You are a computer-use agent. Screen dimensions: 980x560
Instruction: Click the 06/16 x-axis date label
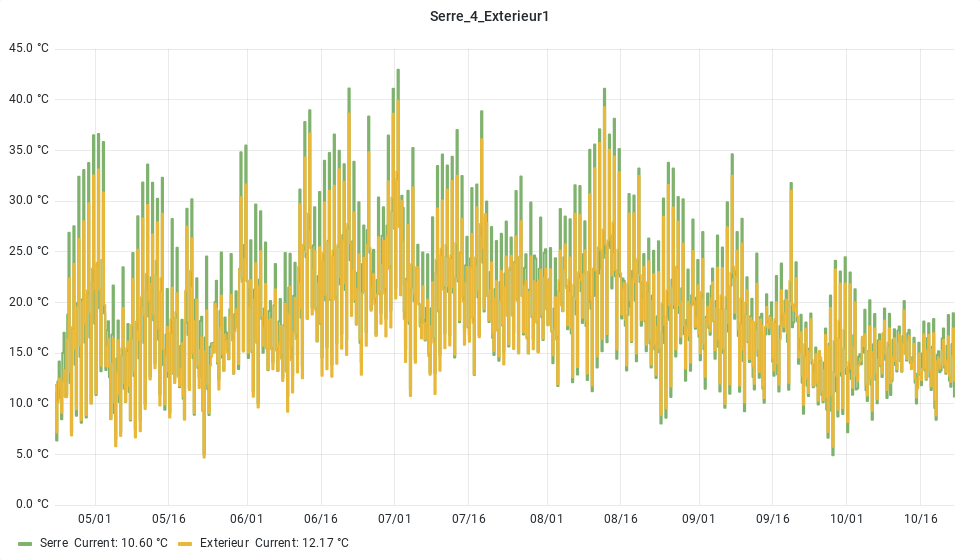(321, 519)
